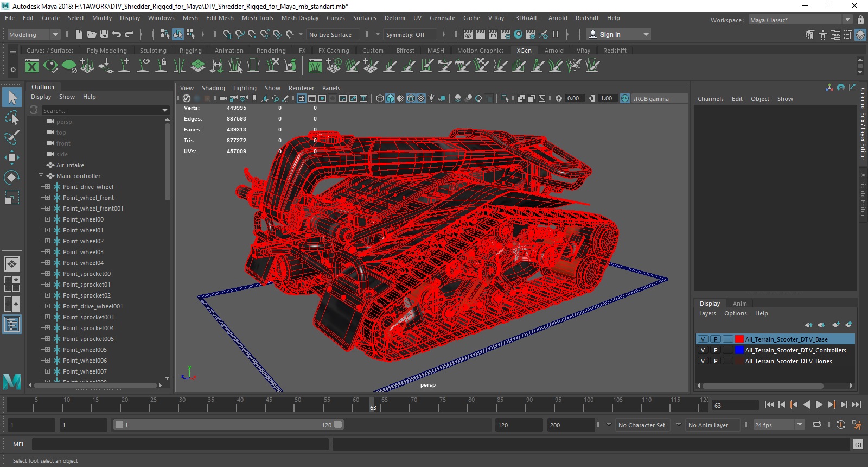This screenshot has height=467, width=868.
Task: Select the arrow Select tool in toolbox
Action: tap(12, 98)
